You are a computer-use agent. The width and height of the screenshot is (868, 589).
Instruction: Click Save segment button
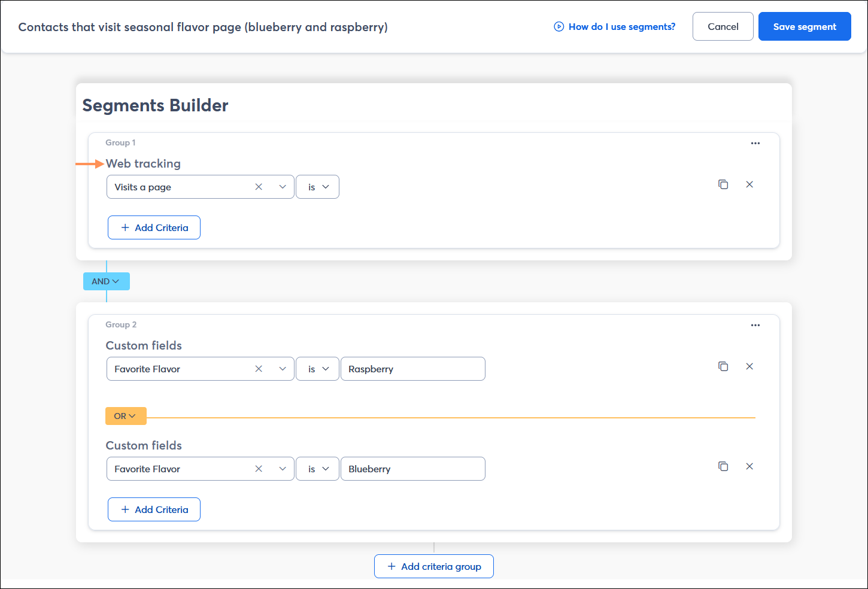pyautogui.click(x=804, y=26)
